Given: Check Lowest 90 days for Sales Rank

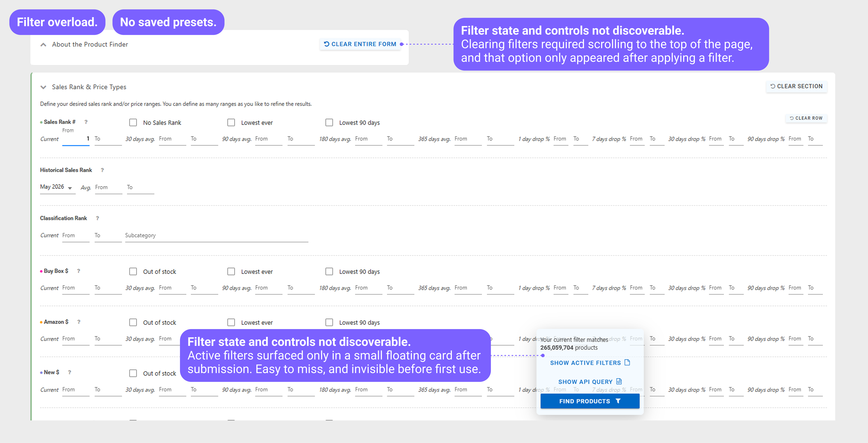Looking at the screenshot, I should point(329,122).
